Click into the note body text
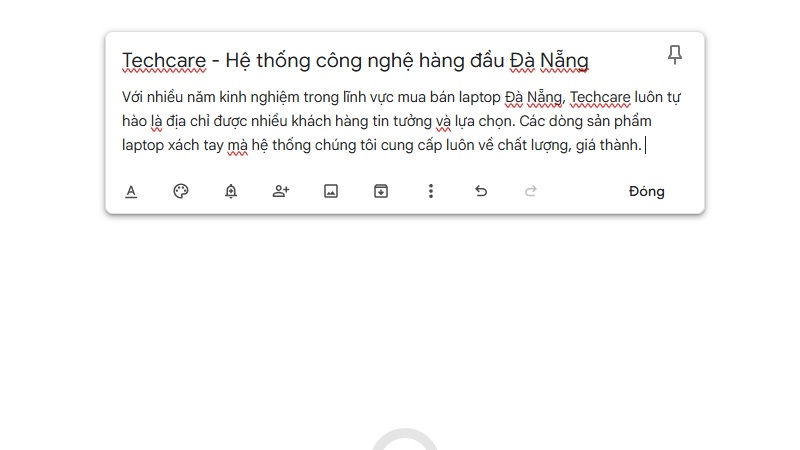 402,121
